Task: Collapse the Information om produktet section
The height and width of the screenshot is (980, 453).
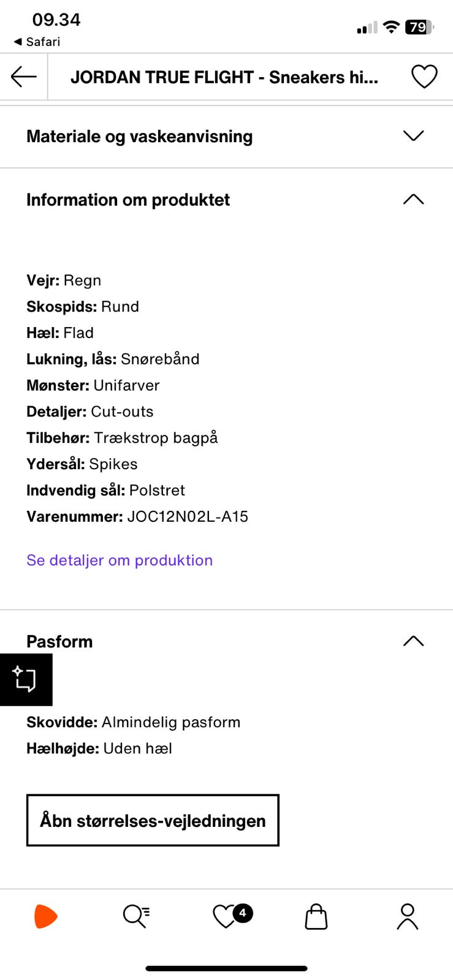Action: 413,200
